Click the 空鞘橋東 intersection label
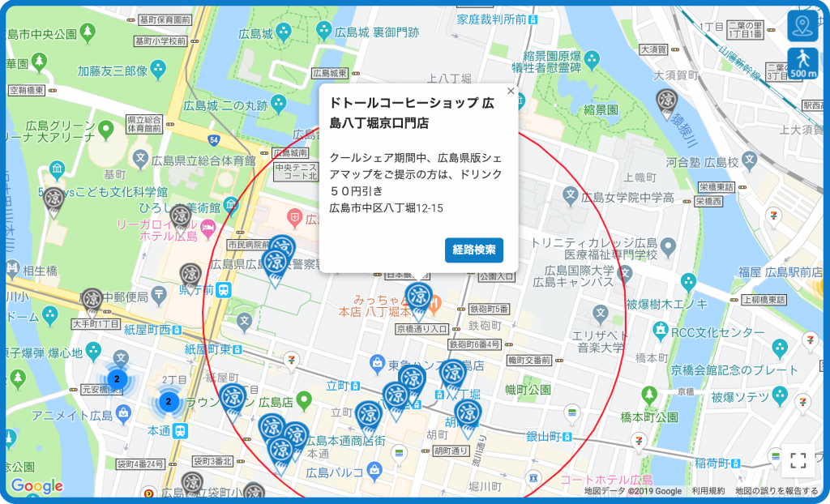Screen dimensions: 830x504 27,90
